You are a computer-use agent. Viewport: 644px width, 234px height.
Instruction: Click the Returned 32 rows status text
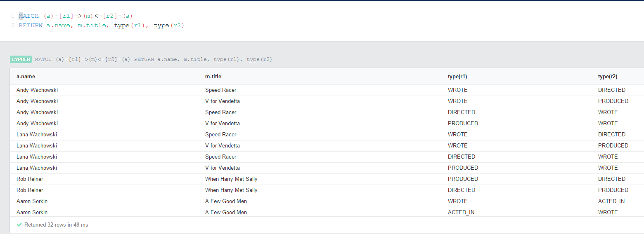56,225
